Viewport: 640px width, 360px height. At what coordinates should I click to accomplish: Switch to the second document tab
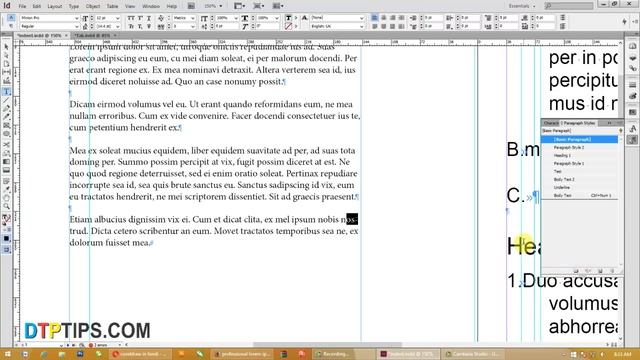point(93,36)
